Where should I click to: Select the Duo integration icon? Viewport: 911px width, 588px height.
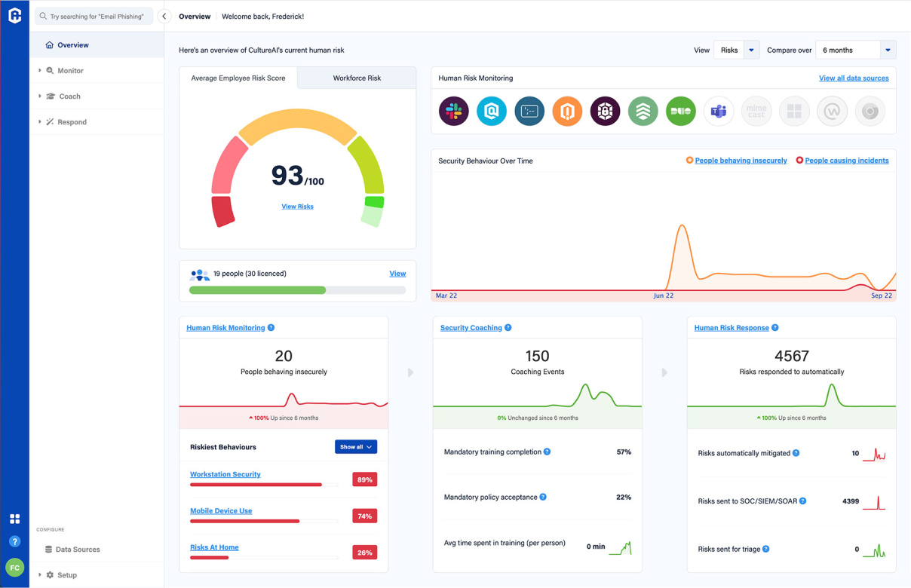680,111
